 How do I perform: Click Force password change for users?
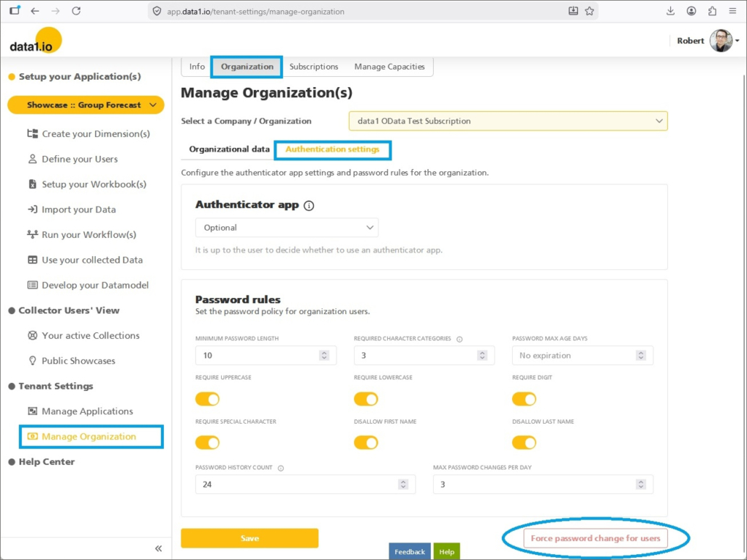coord(595,538)
